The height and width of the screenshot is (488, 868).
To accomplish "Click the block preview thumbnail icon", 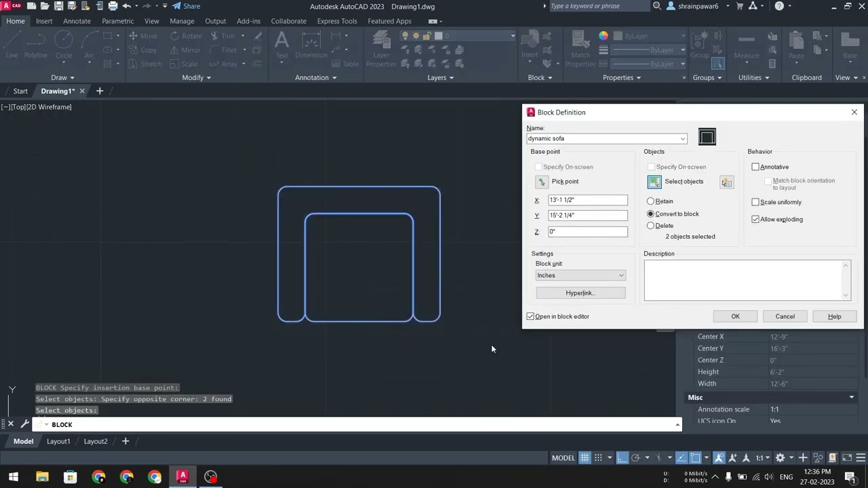I will pyautogui.click(x=707, y=138).
